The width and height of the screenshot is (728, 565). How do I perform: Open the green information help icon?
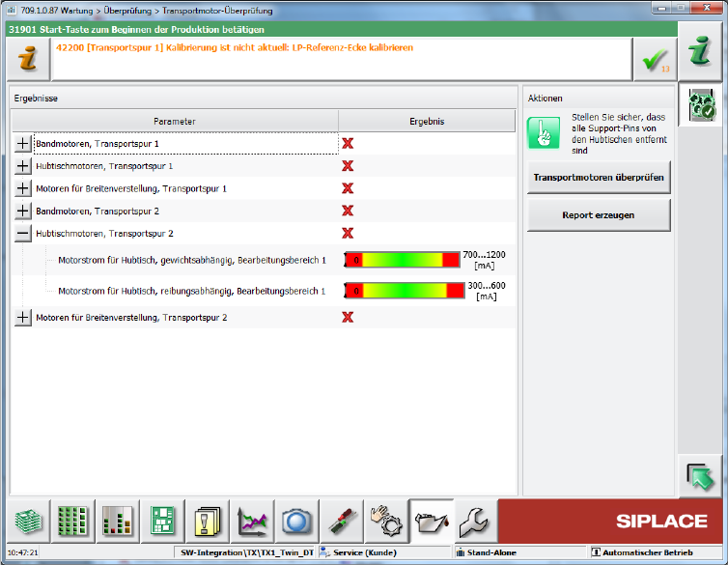tap(700, 51)
